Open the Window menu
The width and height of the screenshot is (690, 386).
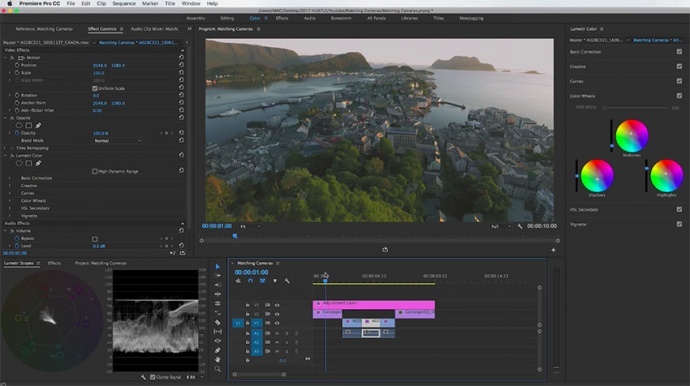click(x=191, y=4)
